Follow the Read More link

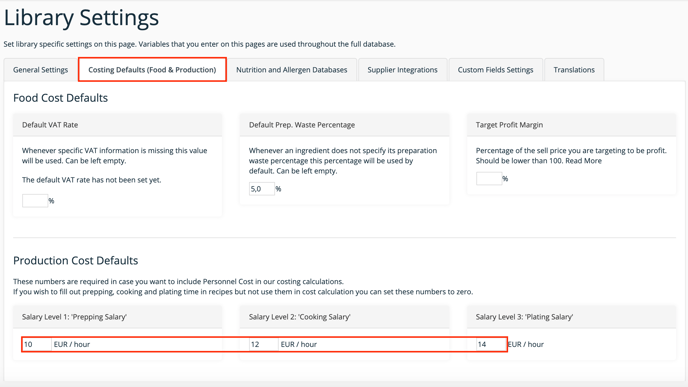[x=583, y=161]
